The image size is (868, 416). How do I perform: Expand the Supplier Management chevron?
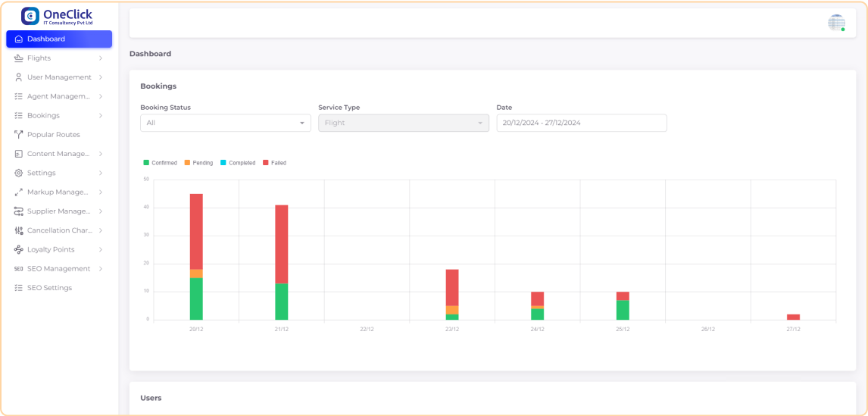101,211
